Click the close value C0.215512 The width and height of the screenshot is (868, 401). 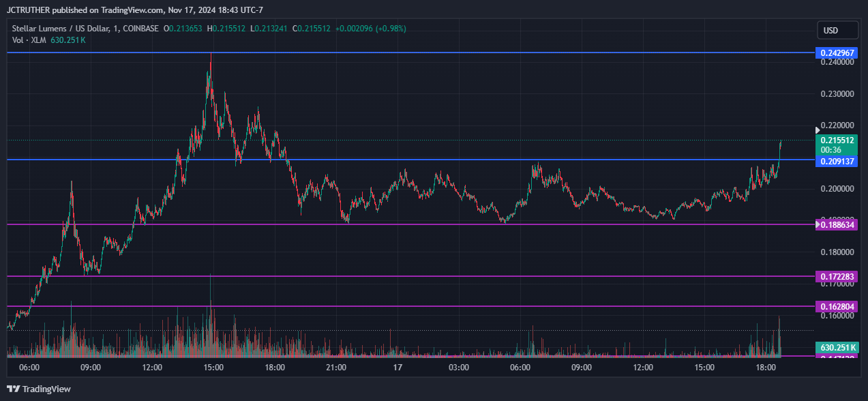312,29
